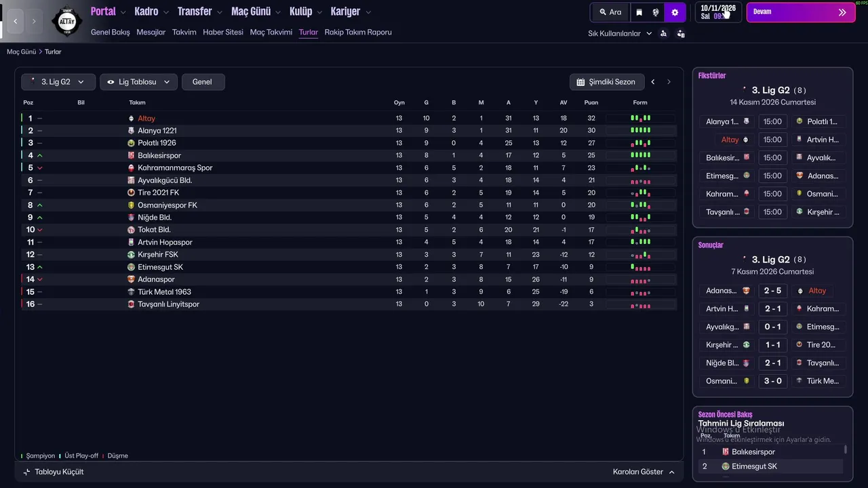Open the Alanya 1221 team link

tap(157, 131)
